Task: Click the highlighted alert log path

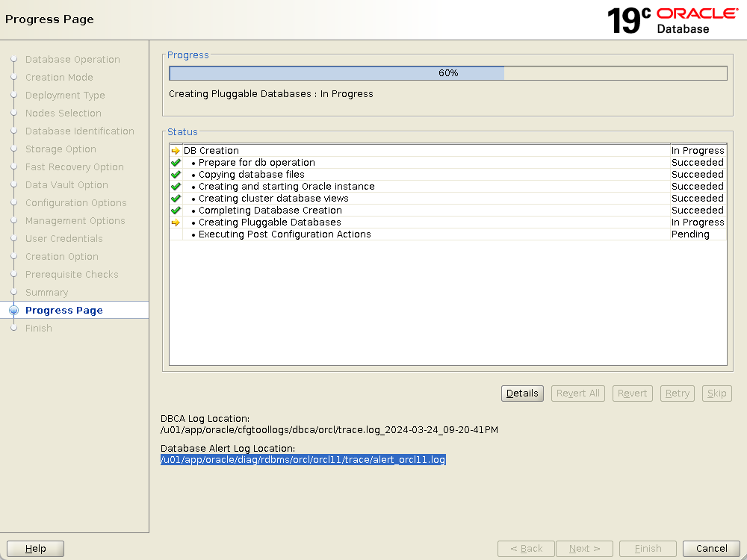Action: coord(303,460)
